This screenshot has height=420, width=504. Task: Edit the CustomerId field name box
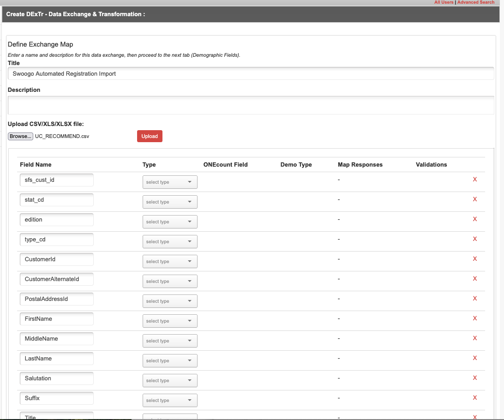click(x=57, y=259)
